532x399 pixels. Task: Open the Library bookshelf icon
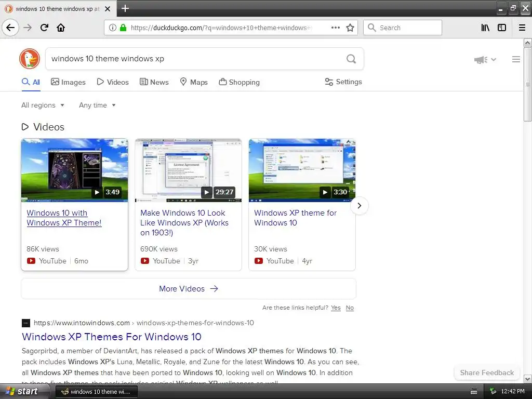[485, 28]
